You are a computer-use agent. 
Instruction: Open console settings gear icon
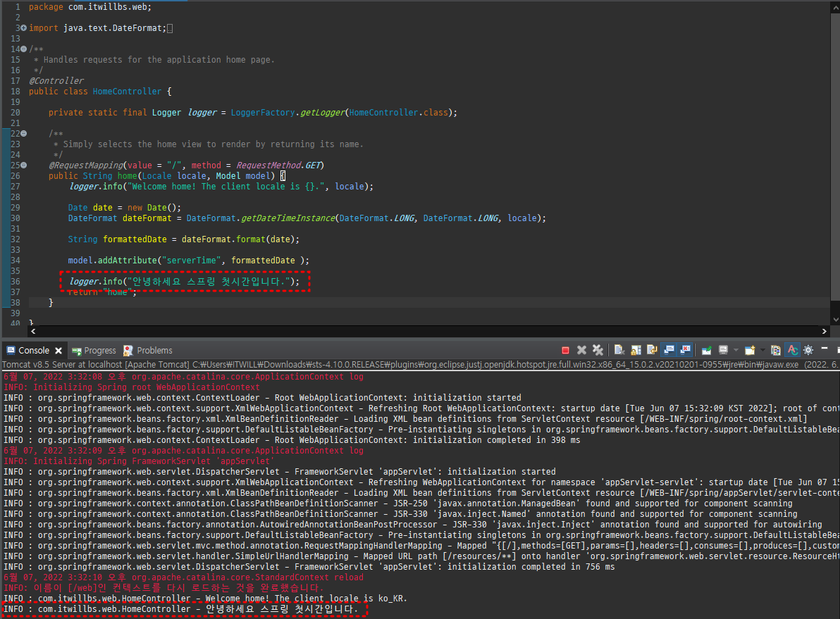pos(808,350)
